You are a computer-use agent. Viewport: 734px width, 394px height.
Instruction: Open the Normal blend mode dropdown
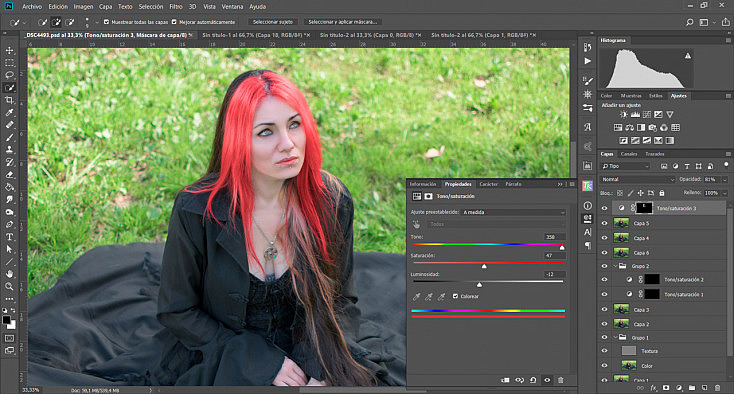click(638, 179)
